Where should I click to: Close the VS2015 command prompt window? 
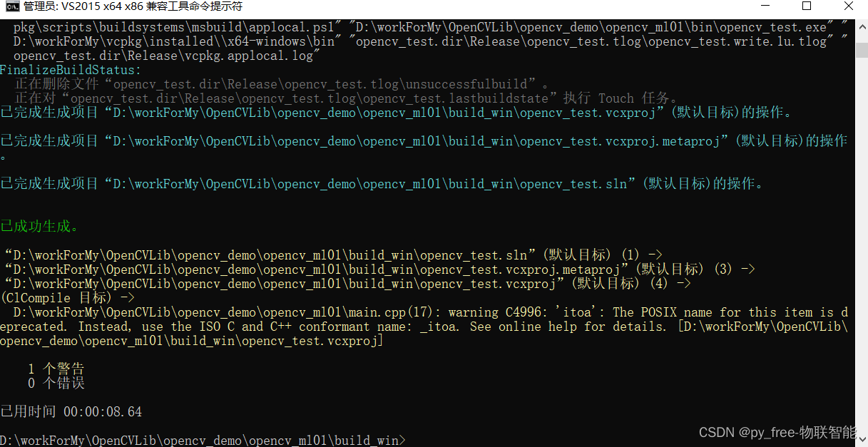(x=848, y=6)
